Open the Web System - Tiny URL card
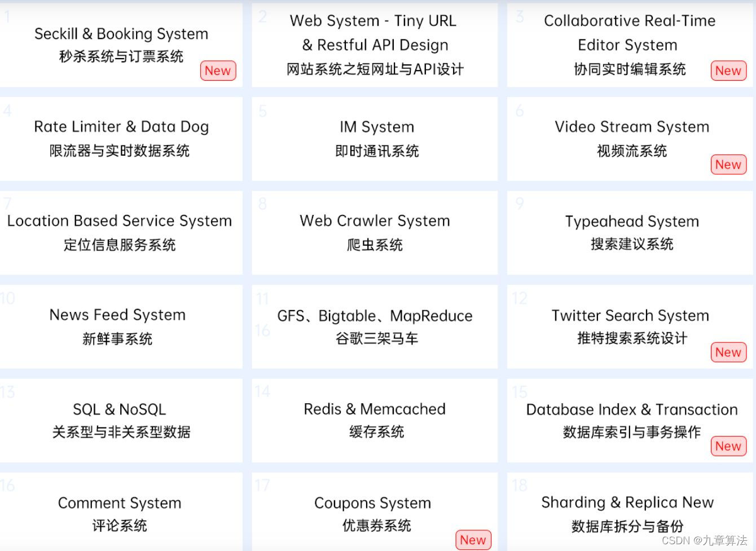The width and height of the screenshot is (756, 551). [375, 45]
